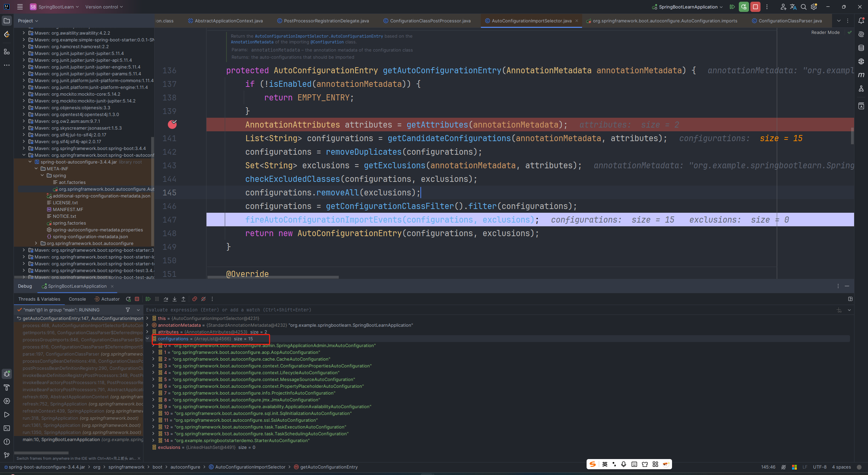Click the Step Into debug icon
The width and height of the screenshot is (868, 475).
tap(175, 299)
